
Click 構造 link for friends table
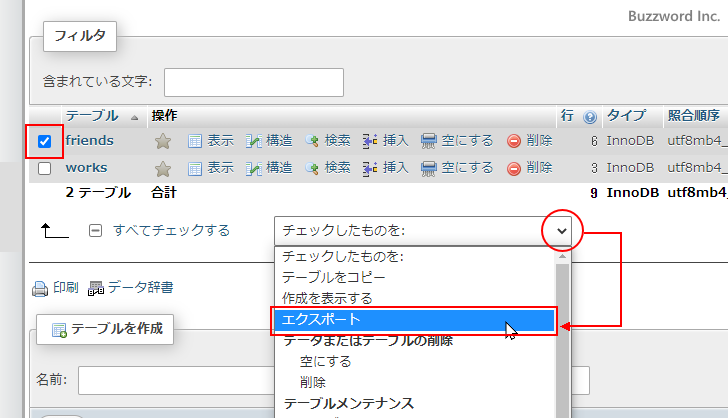pyautogui.click(x=279, y=140)
